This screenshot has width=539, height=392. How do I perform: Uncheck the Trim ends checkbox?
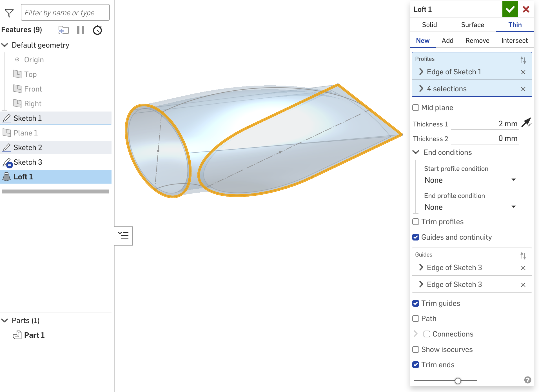tap(416, 365)
